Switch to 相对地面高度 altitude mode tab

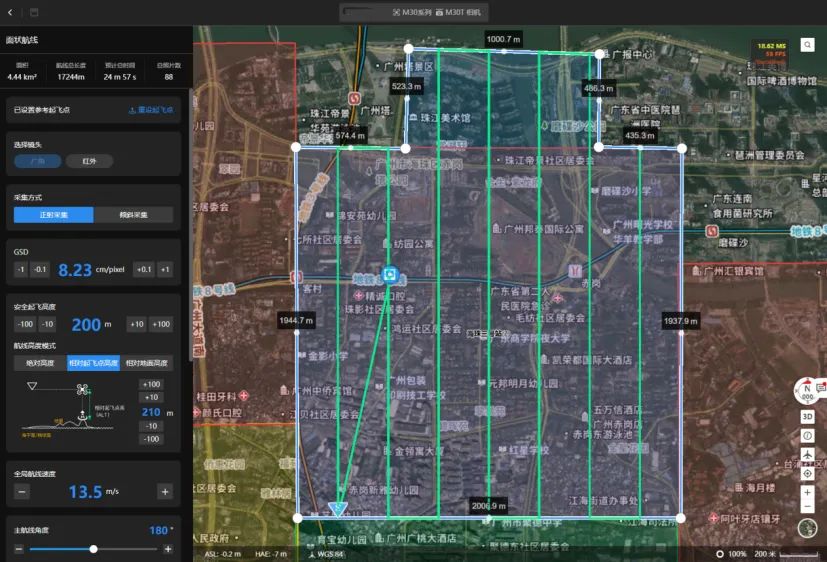147,363
